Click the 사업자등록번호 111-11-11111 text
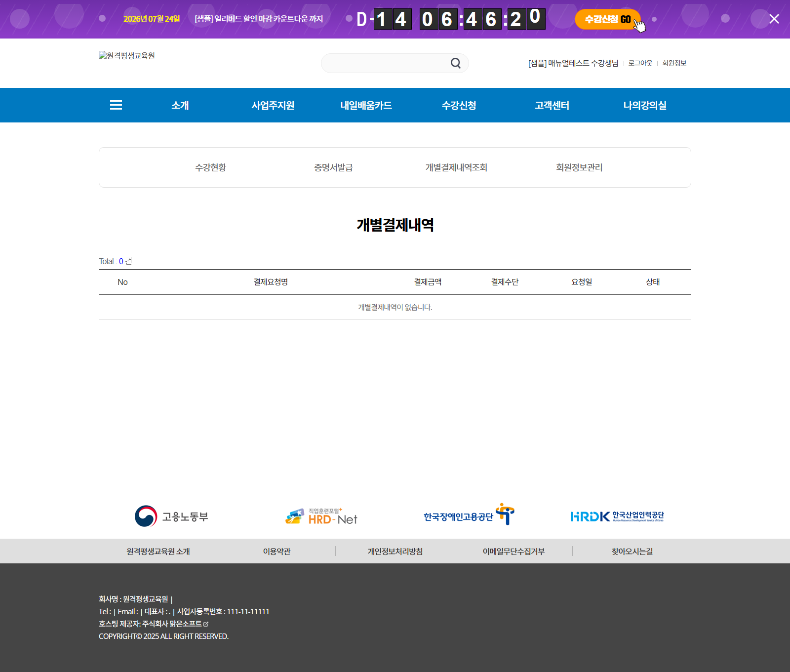This screenshot has width=790, height=672. (x=223, y=612)
